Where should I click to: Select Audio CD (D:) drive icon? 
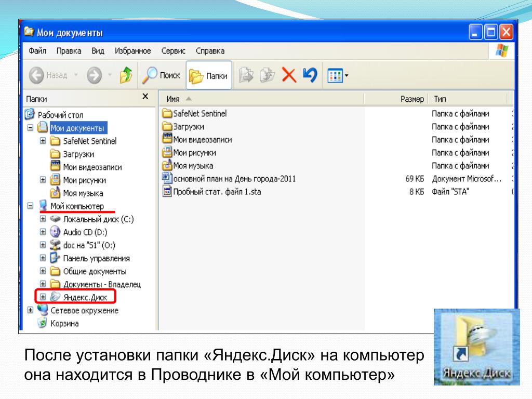56,232
